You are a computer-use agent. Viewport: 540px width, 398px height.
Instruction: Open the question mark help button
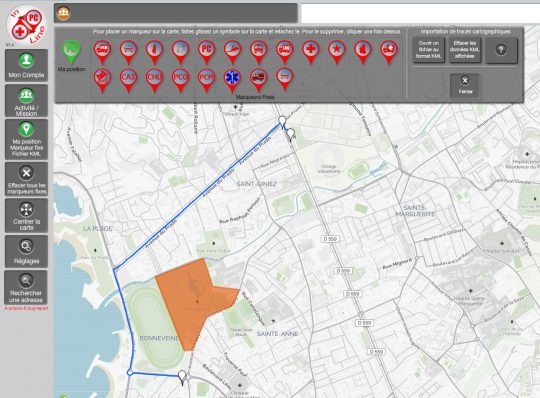pos(501,50)
